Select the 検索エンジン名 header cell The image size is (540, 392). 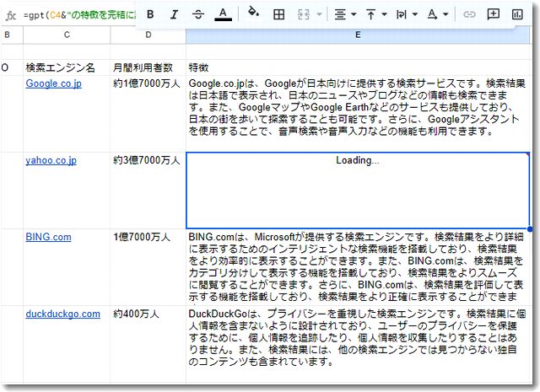[67, 67]
